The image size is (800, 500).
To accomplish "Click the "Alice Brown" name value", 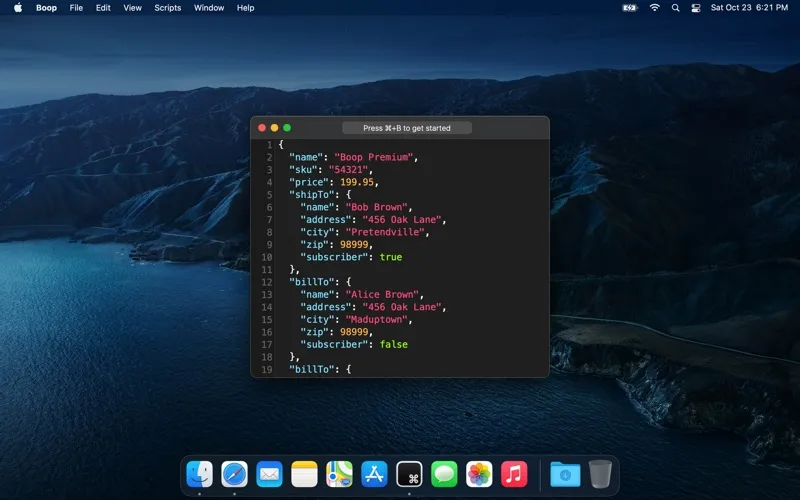I will 382,294.
